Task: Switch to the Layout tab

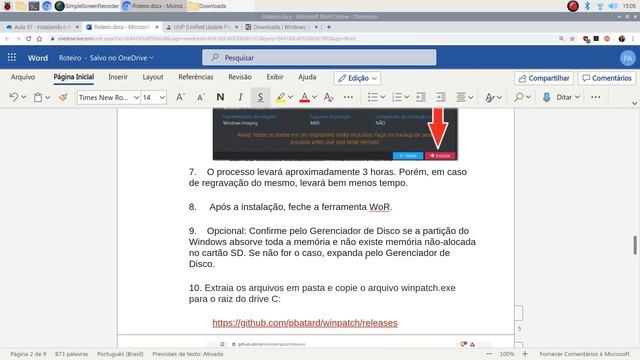Action: (153, 77)
